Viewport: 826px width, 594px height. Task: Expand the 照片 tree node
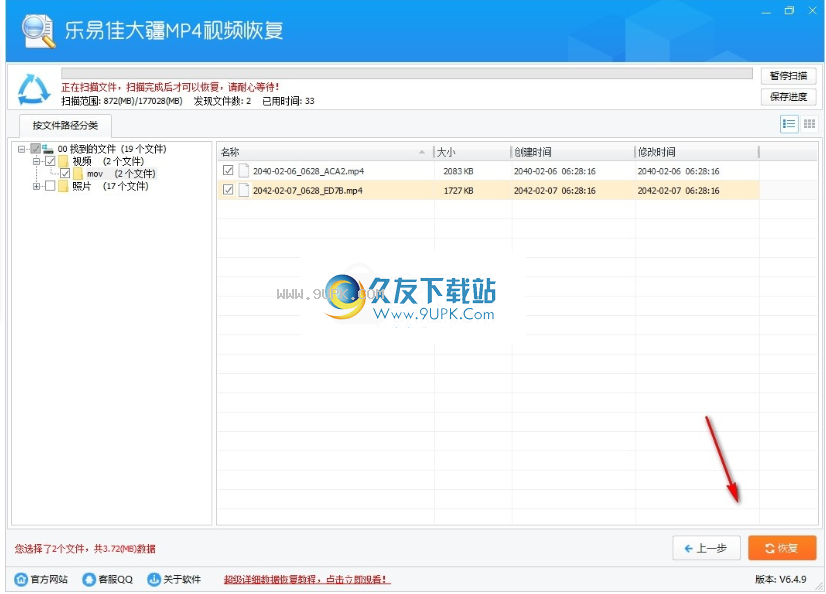(x=36, y=186)
